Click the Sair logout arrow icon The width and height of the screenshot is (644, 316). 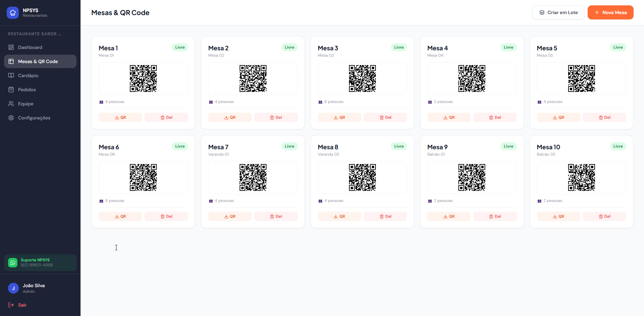(x=11, y=305)
